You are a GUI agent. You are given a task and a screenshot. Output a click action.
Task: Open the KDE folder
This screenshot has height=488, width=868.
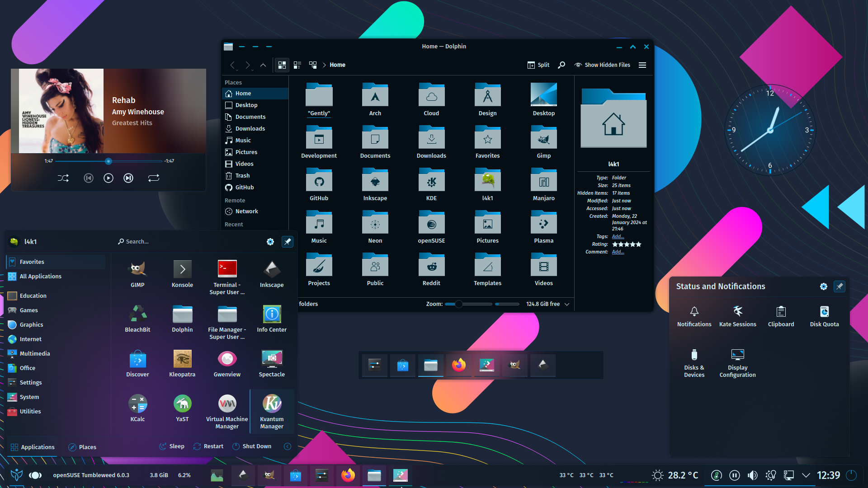(431, 185)
